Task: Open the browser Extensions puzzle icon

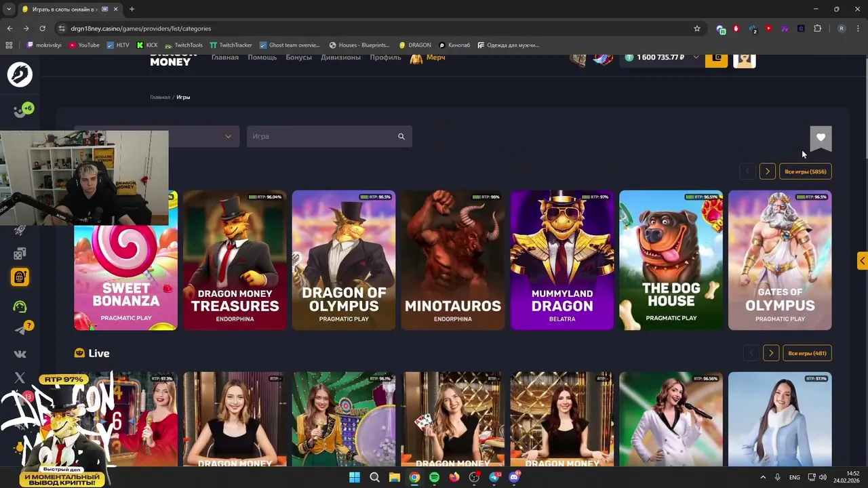Action: coord(817,28)
